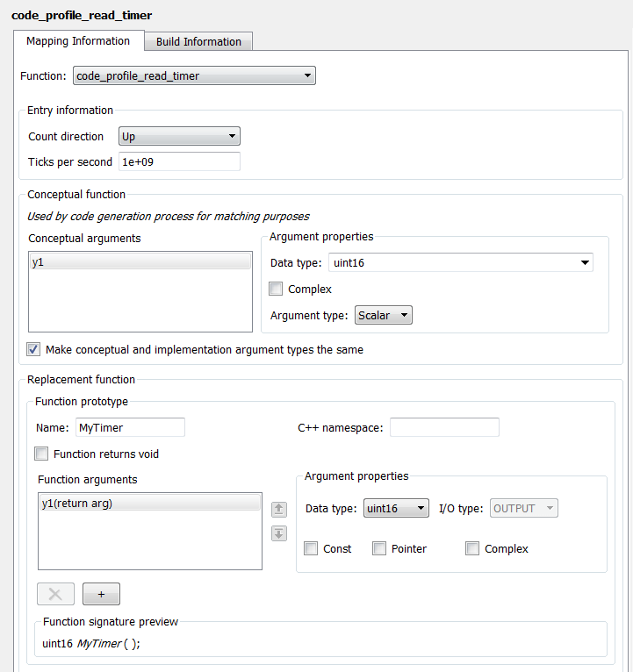Check the Const checkbox
The height and width of the screenshot is (672, 633).
coord(311,548)
